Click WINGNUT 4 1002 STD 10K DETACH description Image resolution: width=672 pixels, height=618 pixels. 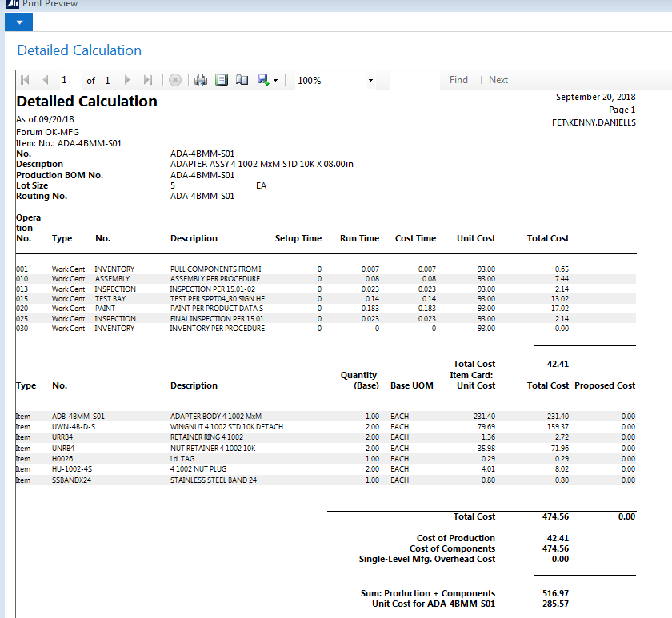(226, 427)
